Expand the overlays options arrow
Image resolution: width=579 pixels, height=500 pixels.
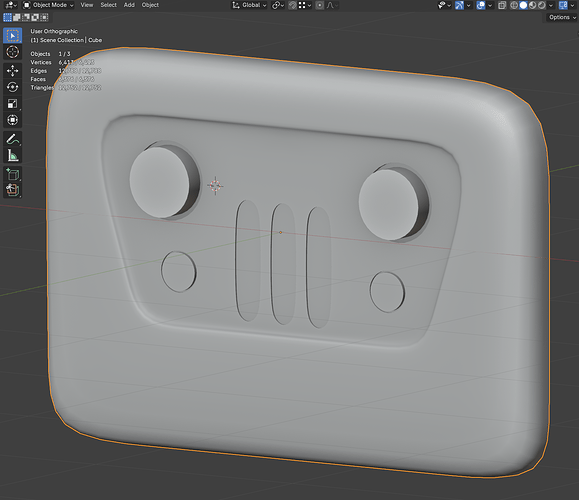(x=490, y=5)
